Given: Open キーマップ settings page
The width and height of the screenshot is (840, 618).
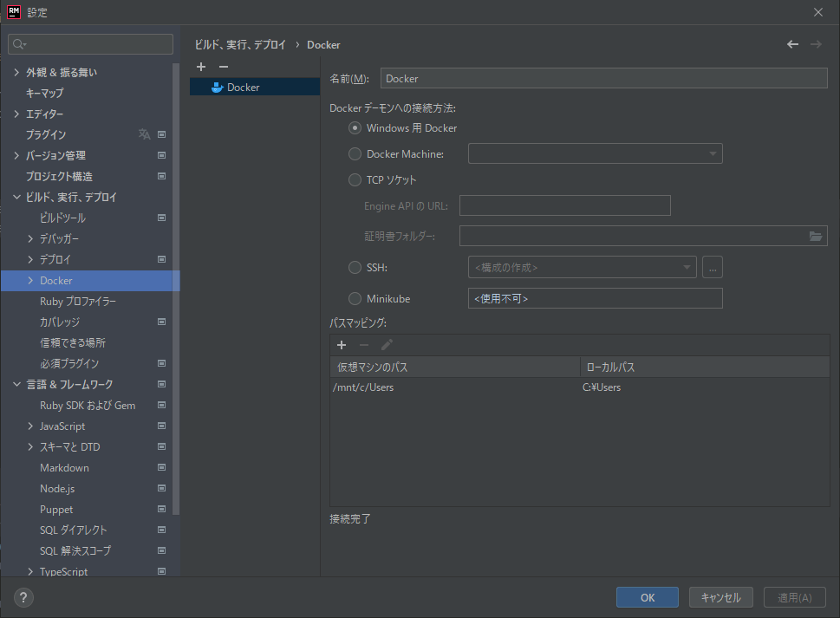Looking at the screenshot, I should click(x=44, y=94).
